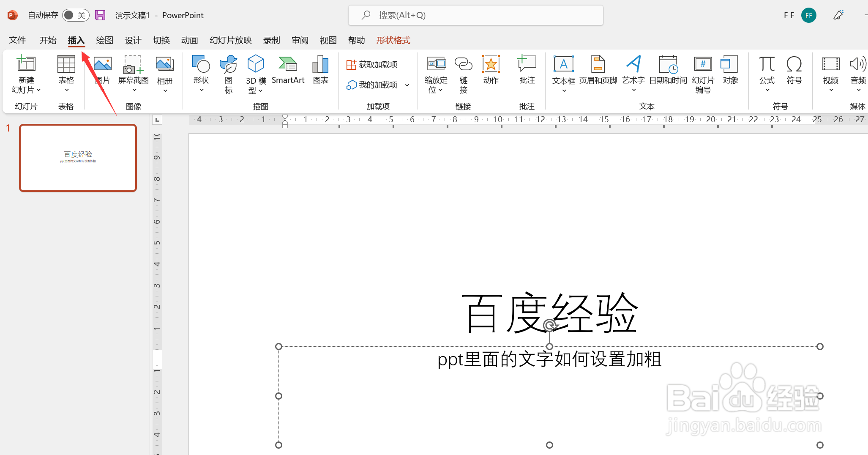Switch to the 切换 tab
This screenshot has width=868, height=455.
161,40
